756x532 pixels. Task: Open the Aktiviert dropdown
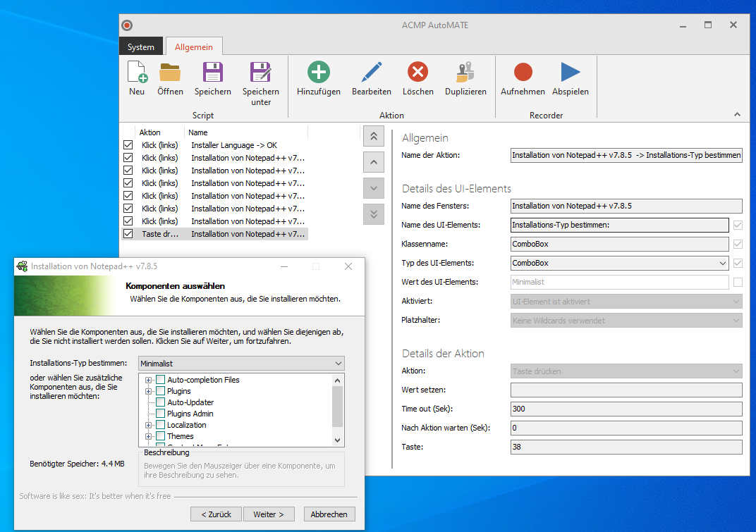[x=736, y=302]
